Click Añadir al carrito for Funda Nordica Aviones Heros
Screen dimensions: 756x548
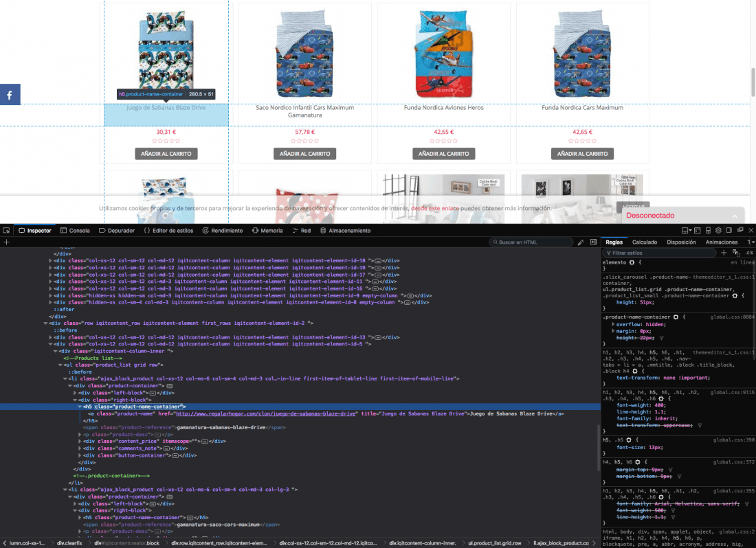(x=443, y=154)
